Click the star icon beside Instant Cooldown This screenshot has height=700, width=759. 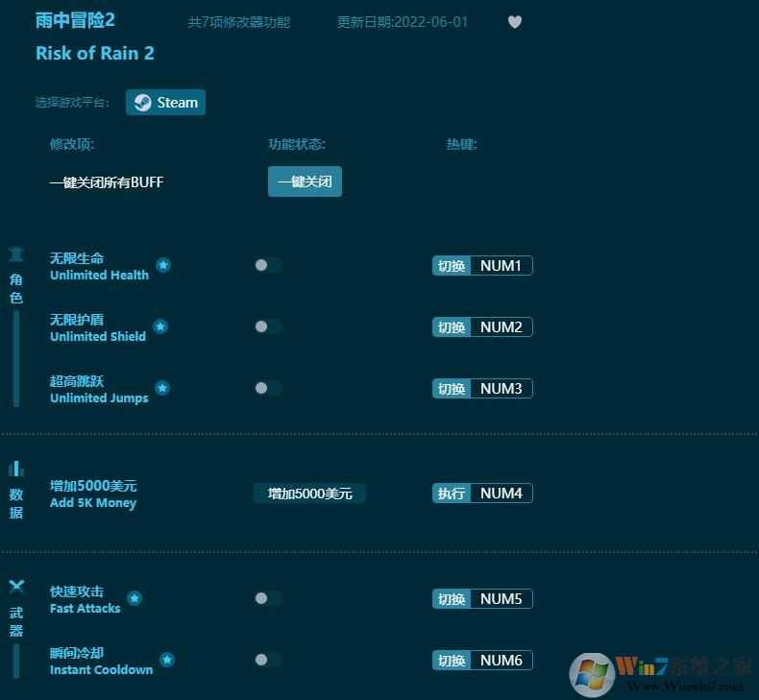(x=167, y=660)
